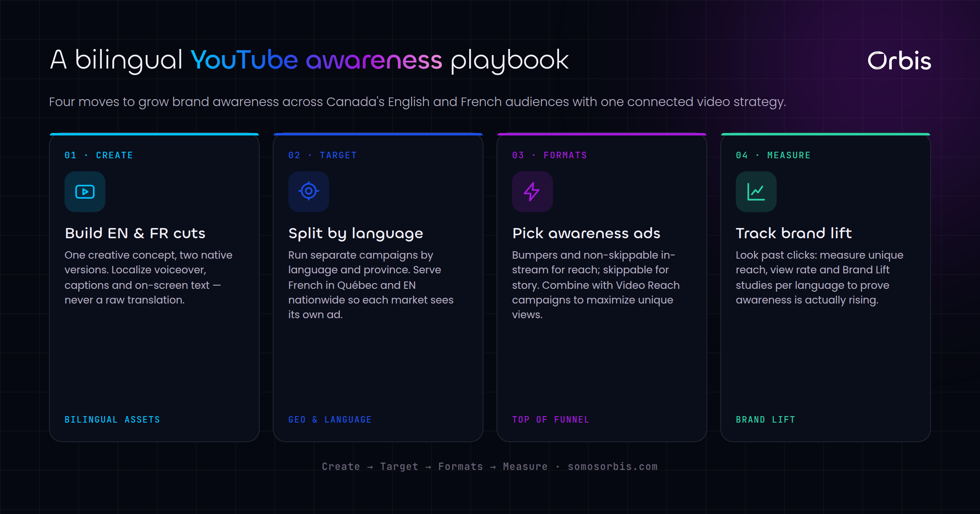The height and width of the screenshot is (514, 980).
Task: Click the Orbis logo
Action: click(899, 61)
